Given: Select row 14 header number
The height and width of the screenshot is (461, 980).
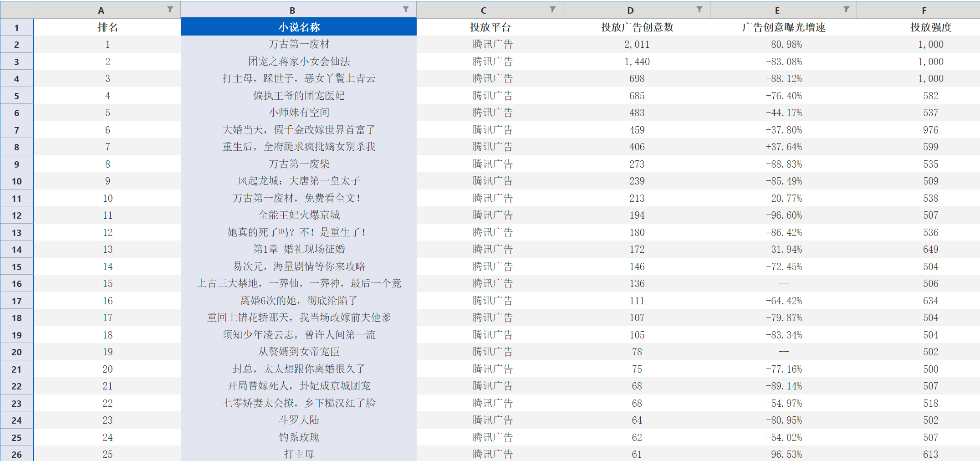Looking at the screenshot, I should (16, 250).
